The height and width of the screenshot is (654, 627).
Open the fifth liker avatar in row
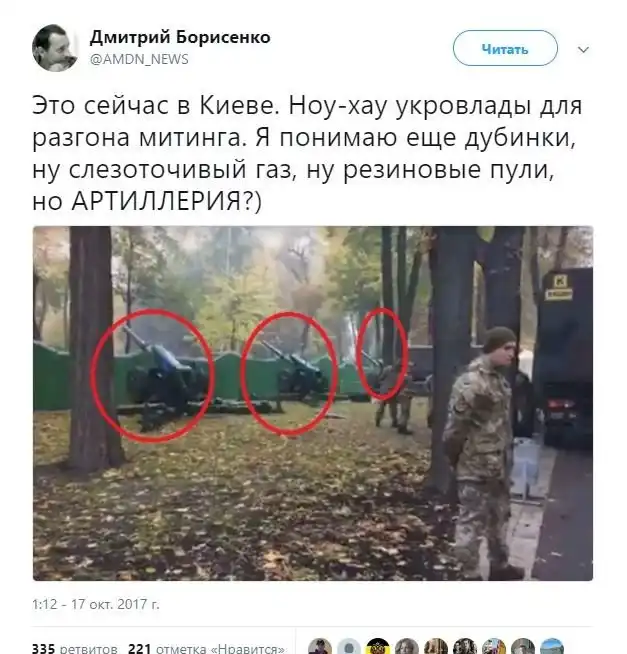436,646
